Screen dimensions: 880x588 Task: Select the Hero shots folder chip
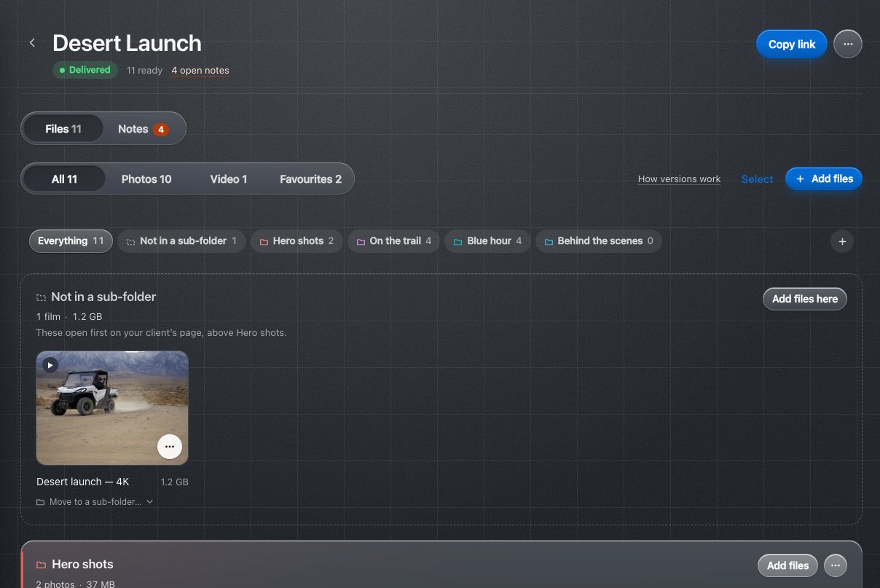(x=296, y=241)
